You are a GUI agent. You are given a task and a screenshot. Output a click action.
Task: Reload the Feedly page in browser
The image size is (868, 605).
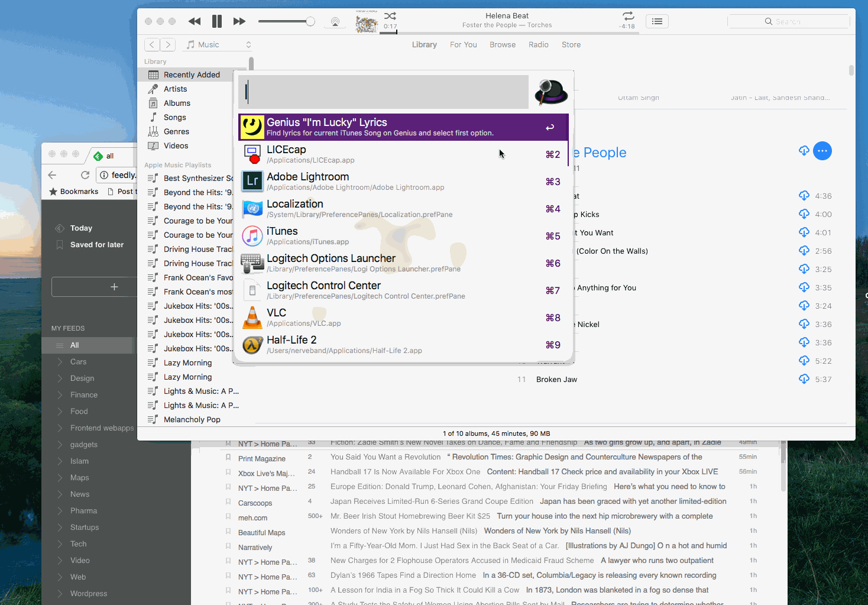pos(85,175)
